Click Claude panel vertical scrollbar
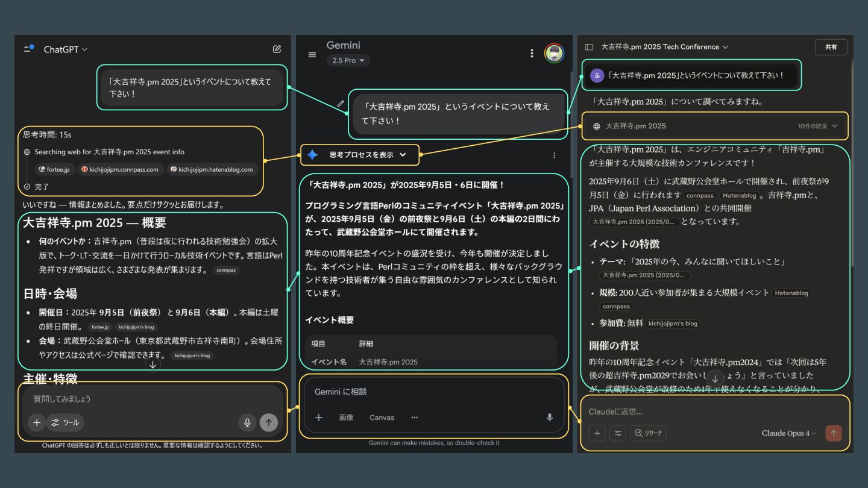Screen dimensions: 868x488 [852, 163]
